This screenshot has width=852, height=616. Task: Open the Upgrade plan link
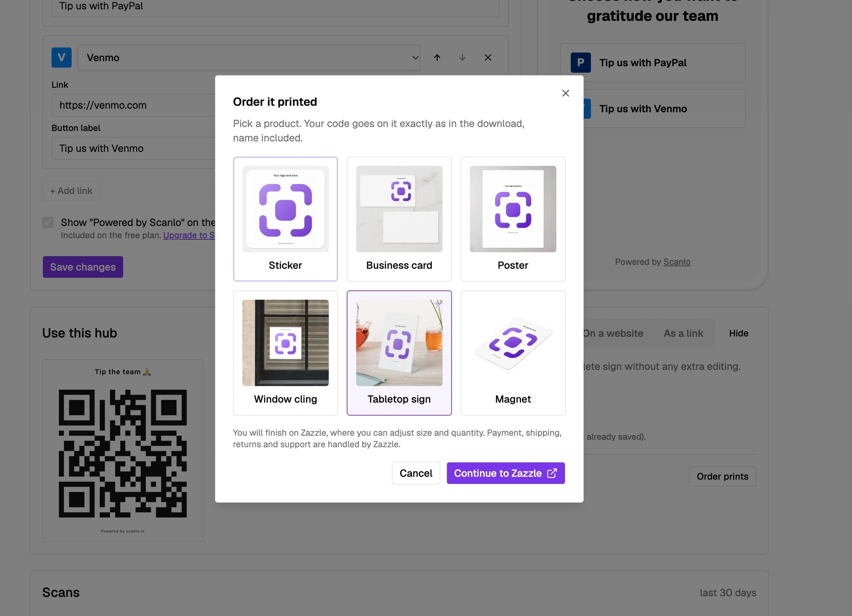point(189,235)
